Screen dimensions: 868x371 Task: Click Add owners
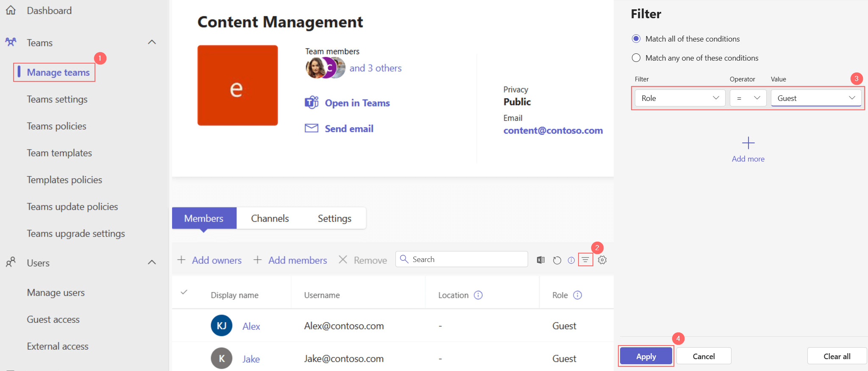(217, 260)
